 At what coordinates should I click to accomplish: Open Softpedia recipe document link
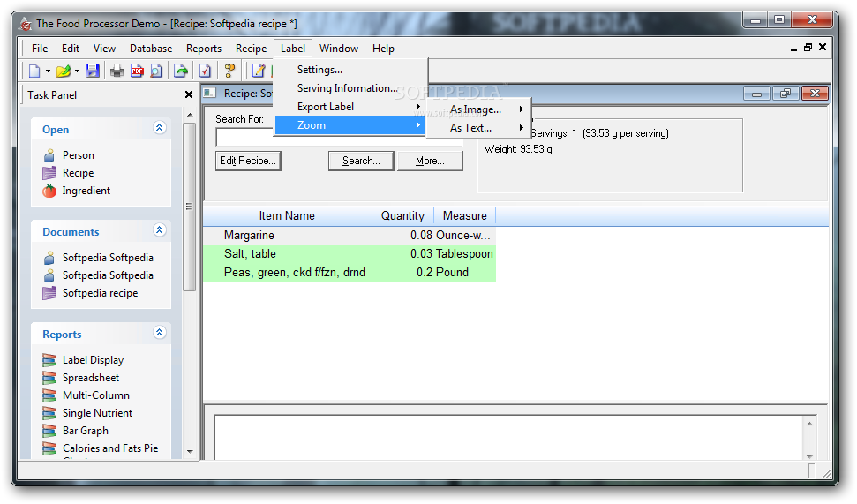click(x=100, y=293)
